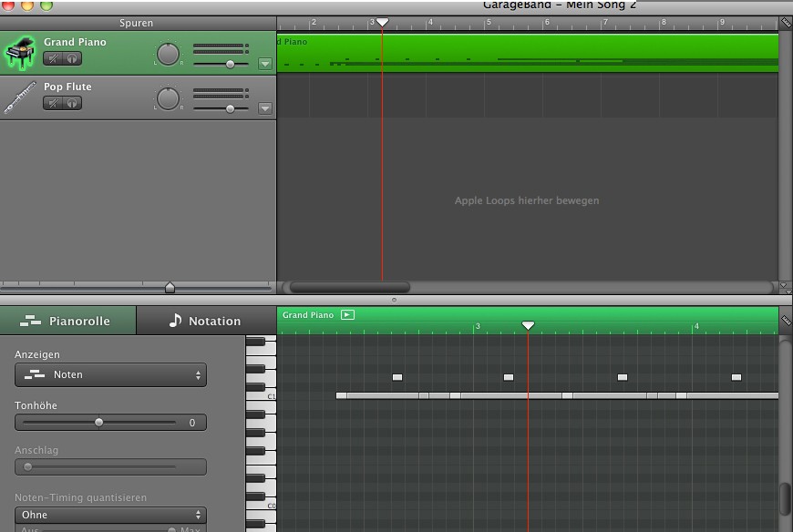Expand automation for the Grand Piano track
This screenshot has height=532, width=793.
[x=265, y=64]
